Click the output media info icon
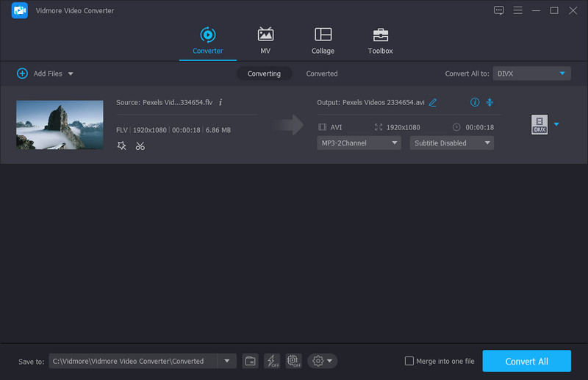 (475, 102)
